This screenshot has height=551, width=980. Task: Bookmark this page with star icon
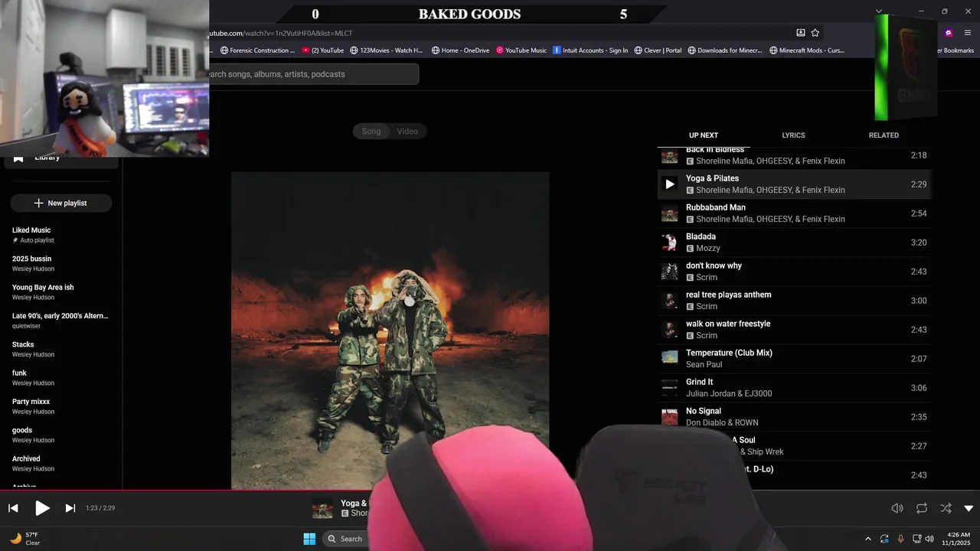pyautogui.click(x=815, y=33)
